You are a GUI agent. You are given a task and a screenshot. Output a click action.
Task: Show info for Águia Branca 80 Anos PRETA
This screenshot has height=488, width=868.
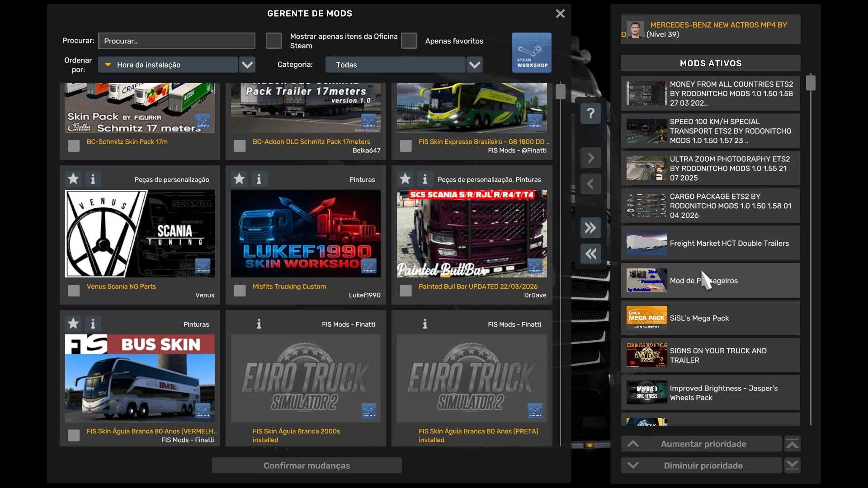425,324
